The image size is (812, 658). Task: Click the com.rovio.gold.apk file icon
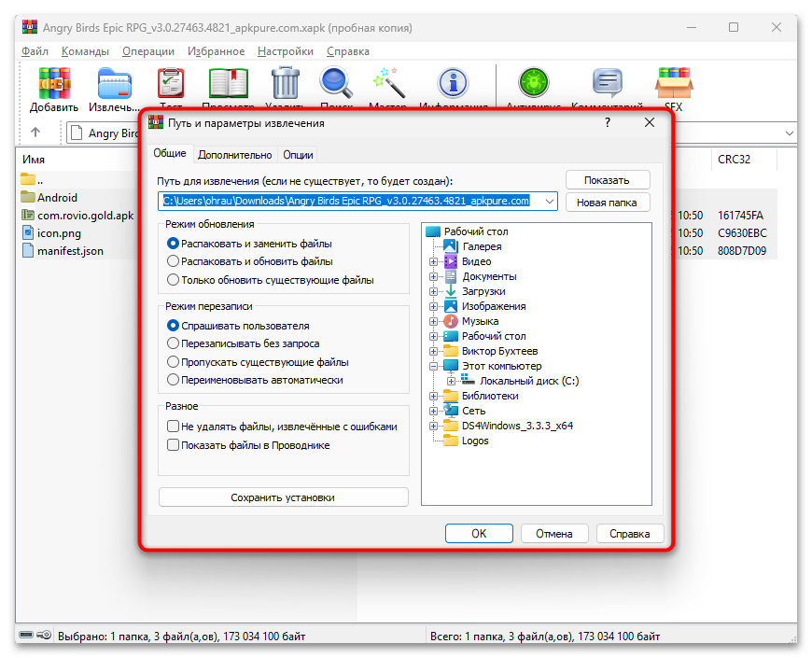(27, 215)
